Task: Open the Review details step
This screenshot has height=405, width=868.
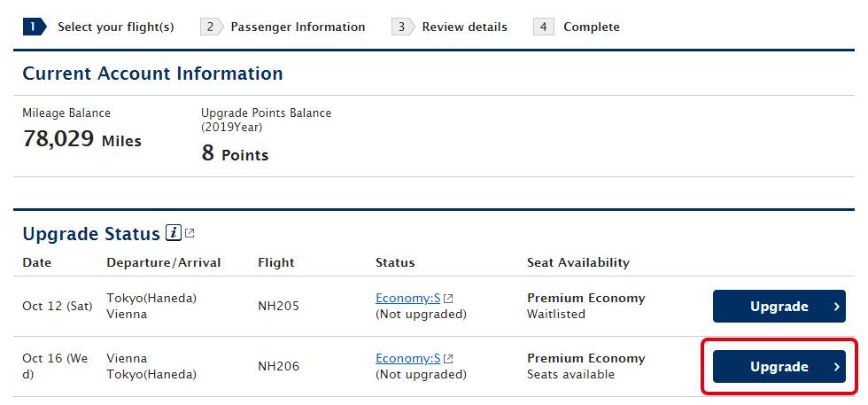Action: tap(464, 27)
